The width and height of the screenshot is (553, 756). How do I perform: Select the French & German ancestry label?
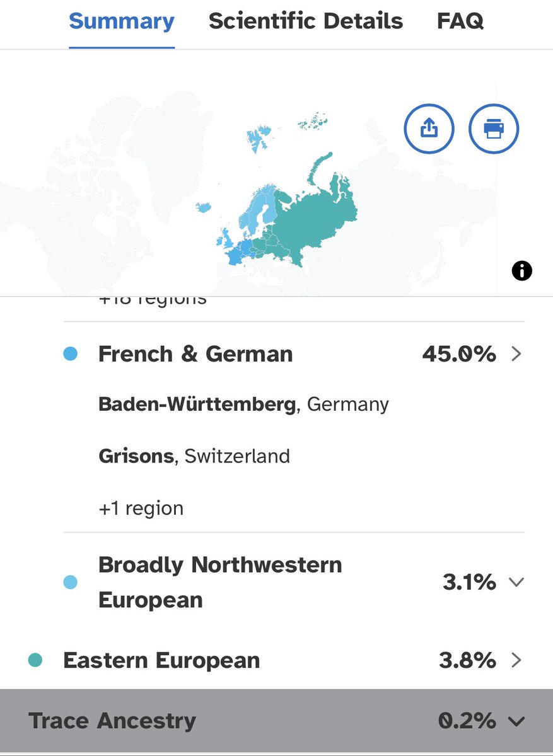(x=195, y=354)
